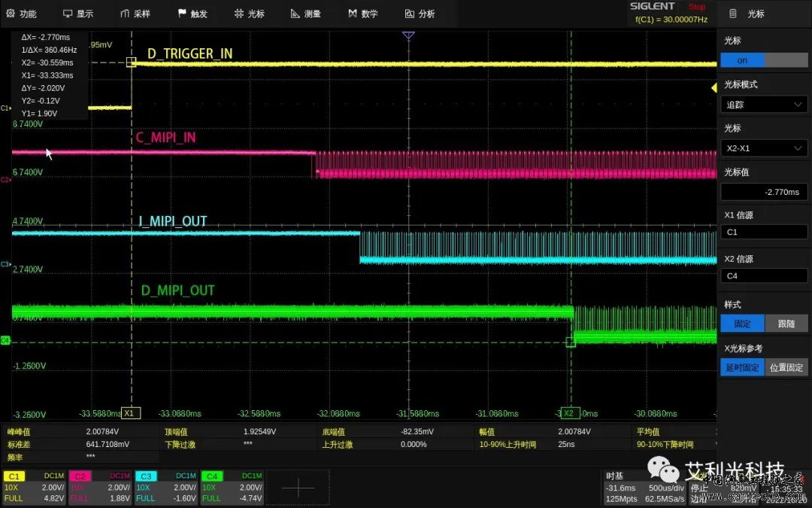
Task: Open the 测量 measure menu
Action: coord(306,14)
